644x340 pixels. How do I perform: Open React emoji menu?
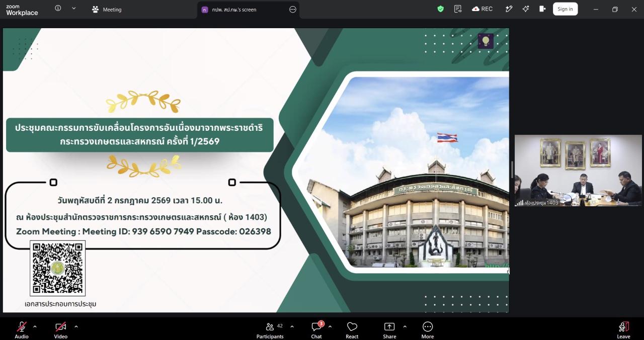[352, 330]
